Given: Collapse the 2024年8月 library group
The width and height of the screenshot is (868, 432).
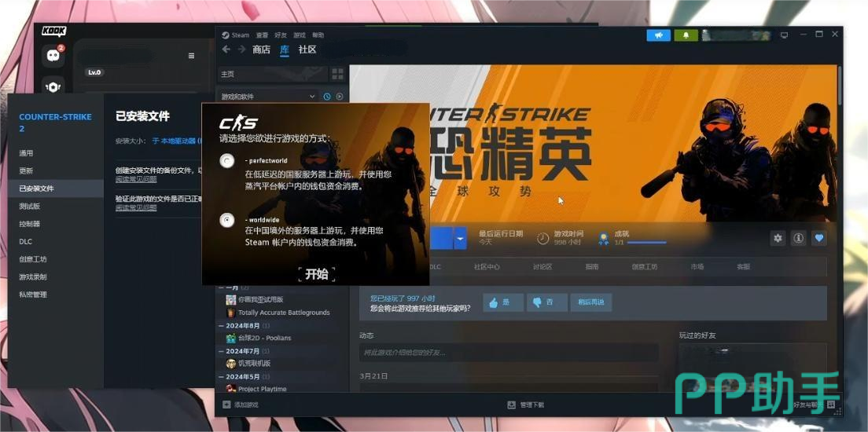Looking at the screenshot, I should [x=222, y=326].
